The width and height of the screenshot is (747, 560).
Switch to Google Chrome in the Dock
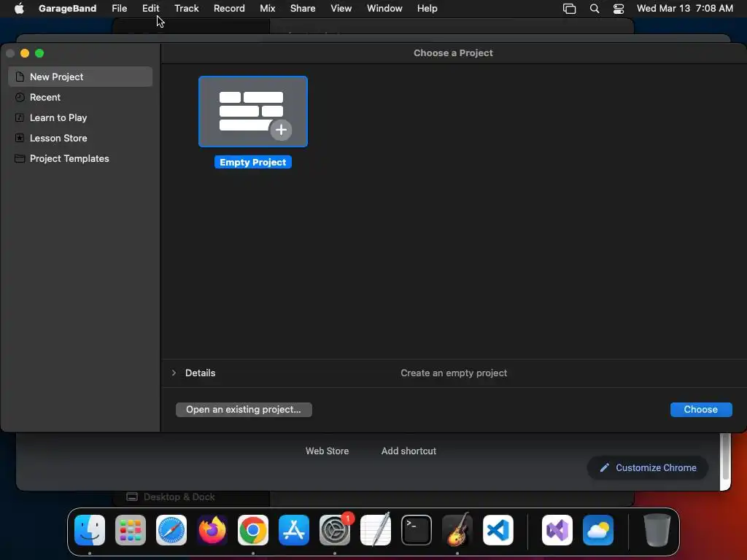point(253,530)
